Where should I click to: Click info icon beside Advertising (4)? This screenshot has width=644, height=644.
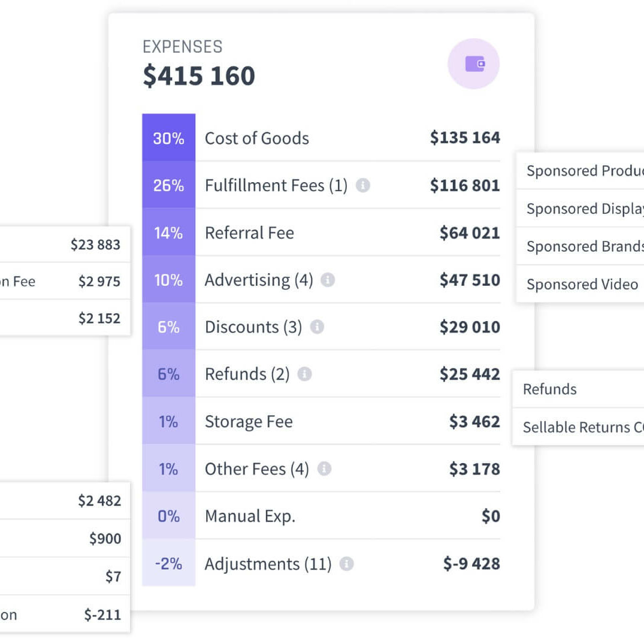click(x=327, y=280)
